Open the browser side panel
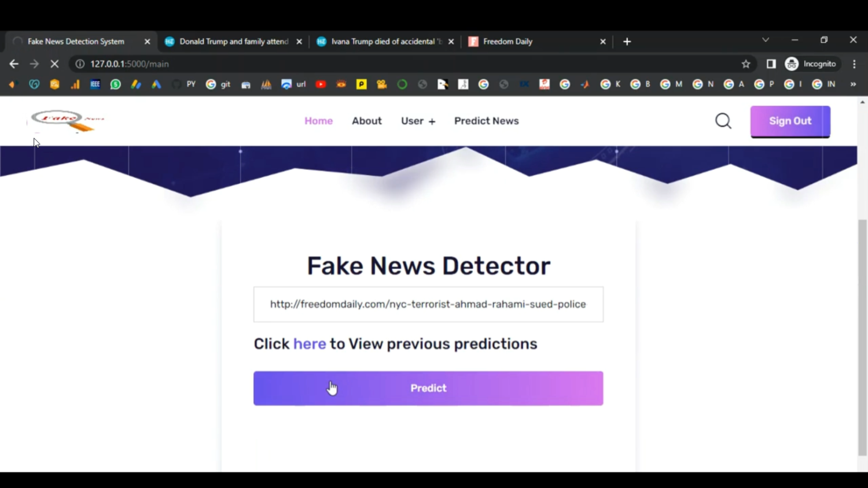Screen dimensions: 868x488 (x=771, y=64)
